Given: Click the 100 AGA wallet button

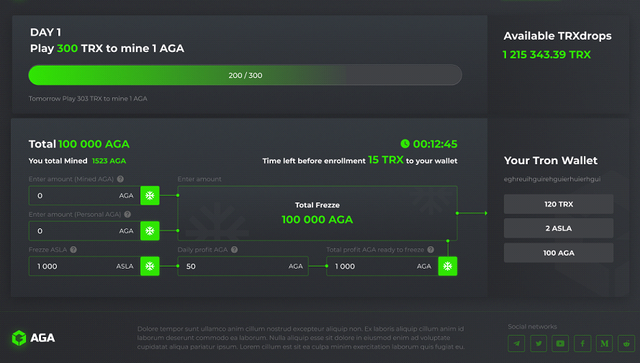Looking at the screenshot, I should point(558,253).
